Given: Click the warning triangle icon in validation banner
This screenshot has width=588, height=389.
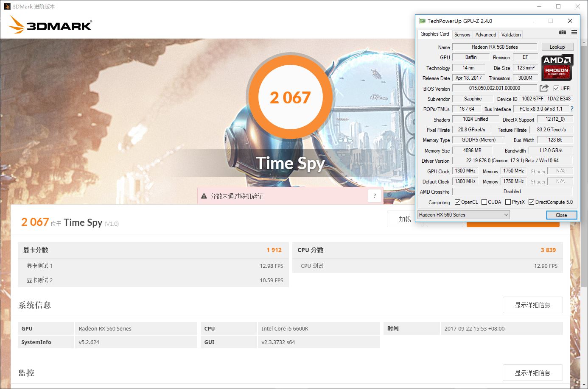Looking at the screenshot, I should pyautogui.click(x=204, y=196).
